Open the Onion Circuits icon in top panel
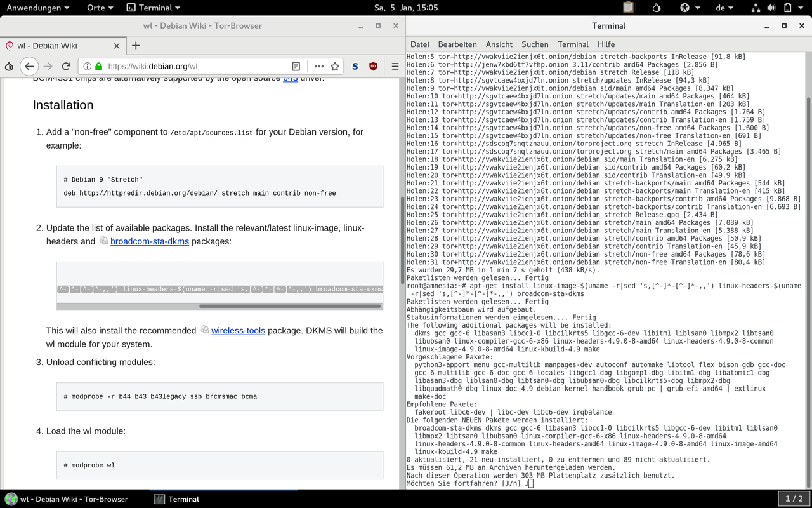Screen dimensions: 812x508 point(657,8)
